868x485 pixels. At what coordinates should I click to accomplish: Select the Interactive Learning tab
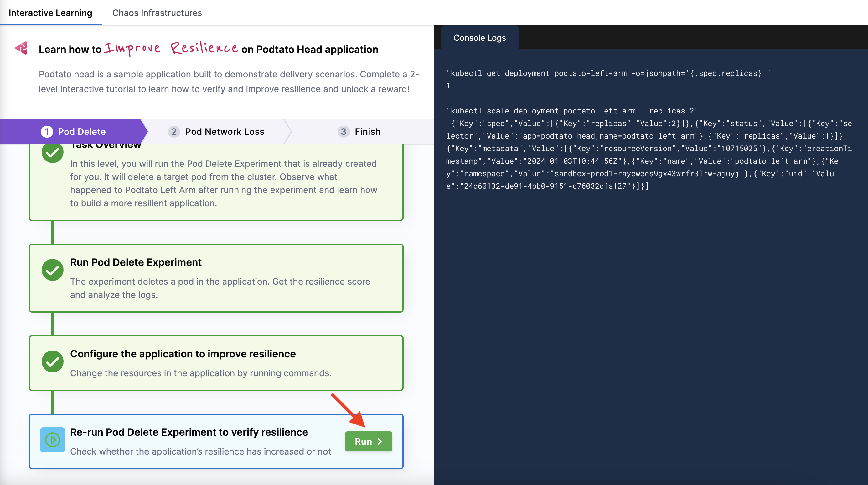50,13
